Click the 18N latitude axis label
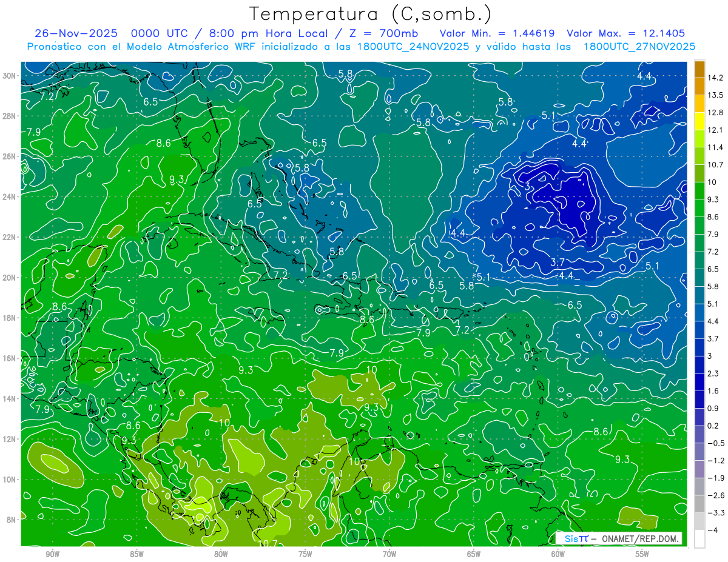This screenshot has width=728, height=562. [10, 318]
